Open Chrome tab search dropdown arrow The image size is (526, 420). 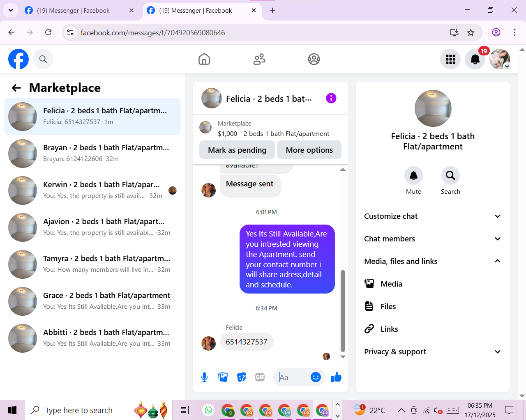[10, 10]
